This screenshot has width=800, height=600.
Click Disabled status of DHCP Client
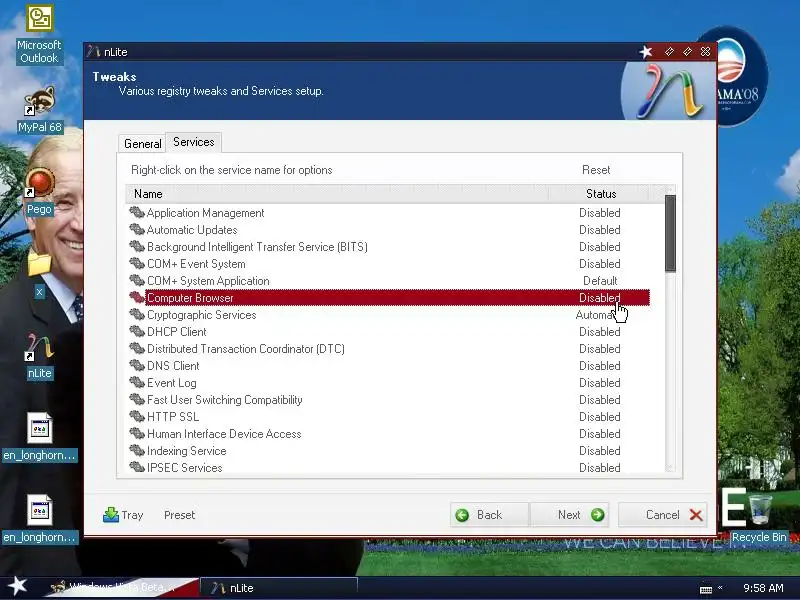[599, 332]
